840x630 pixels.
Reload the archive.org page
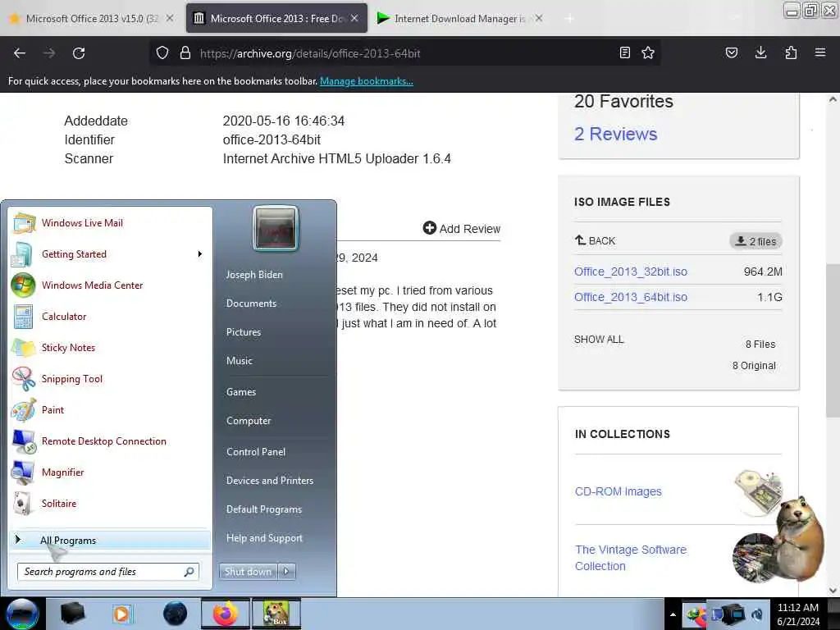pyautogui.click(x=79, y=53)
